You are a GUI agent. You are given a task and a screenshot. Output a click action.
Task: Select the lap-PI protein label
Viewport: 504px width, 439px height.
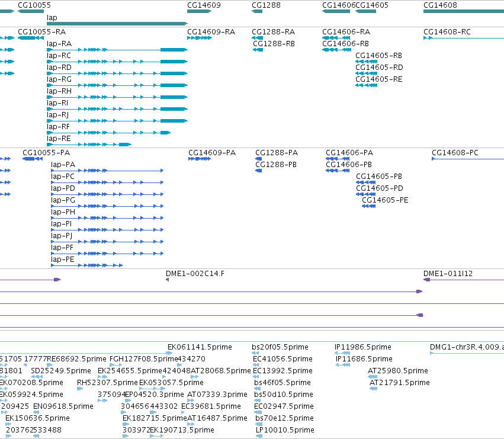pos(62,224)
